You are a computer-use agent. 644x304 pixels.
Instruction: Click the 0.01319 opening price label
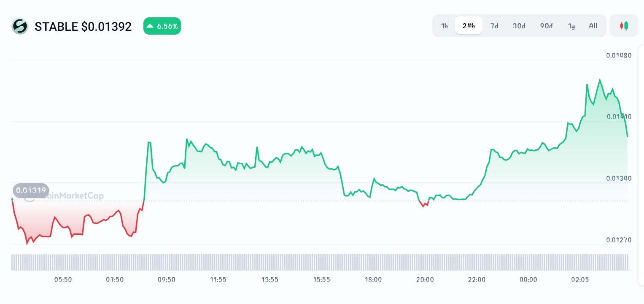[x=31, y=190]
